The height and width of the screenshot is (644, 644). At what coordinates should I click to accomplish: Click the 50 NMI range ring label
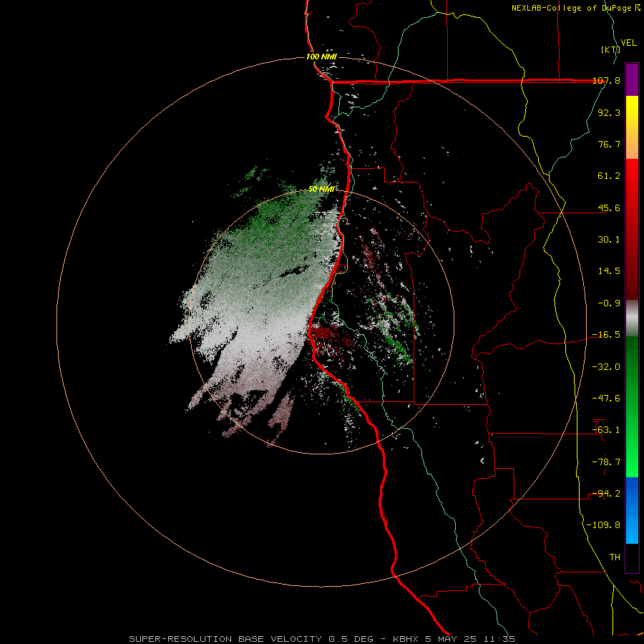321,189
